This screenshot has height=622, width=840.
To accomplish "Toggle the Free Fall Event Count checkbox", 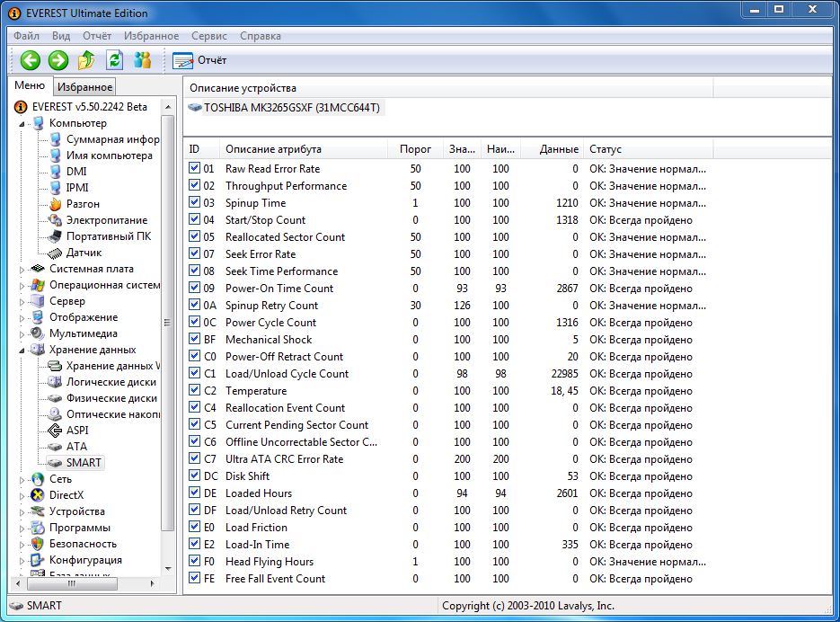I will tap(195, 579).
